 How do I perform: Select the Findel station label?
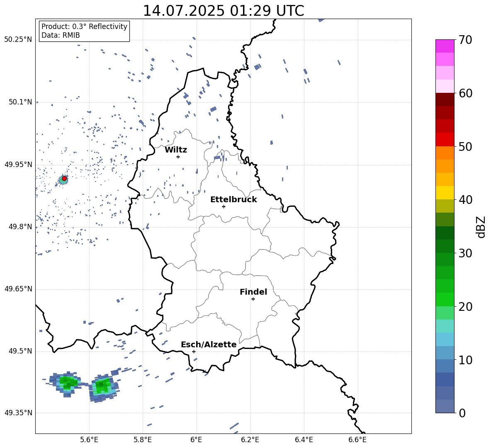tap(253, 292)
